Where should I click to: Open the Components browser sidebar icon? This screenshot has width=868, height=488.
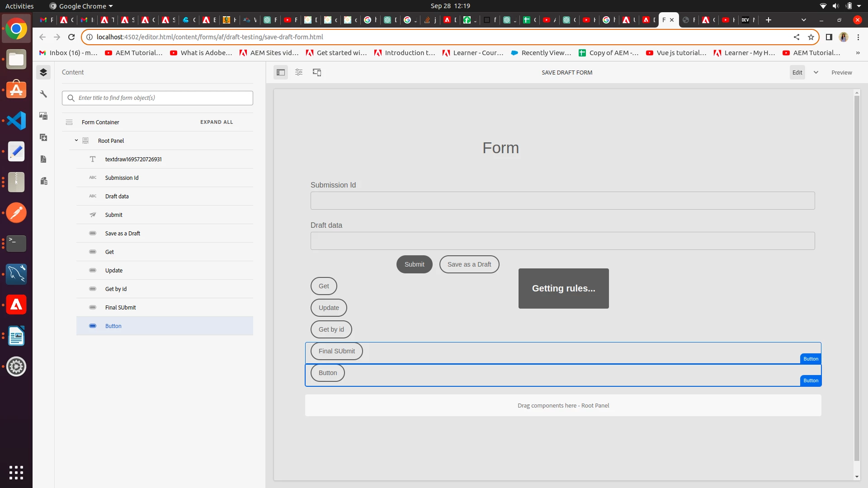[43, 137]
